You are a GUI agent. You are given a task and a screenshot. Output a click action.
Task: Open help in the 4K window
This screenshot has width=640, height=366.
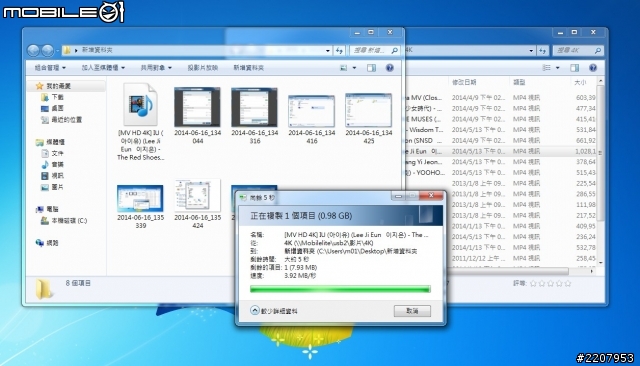click(x=593, y=68)
